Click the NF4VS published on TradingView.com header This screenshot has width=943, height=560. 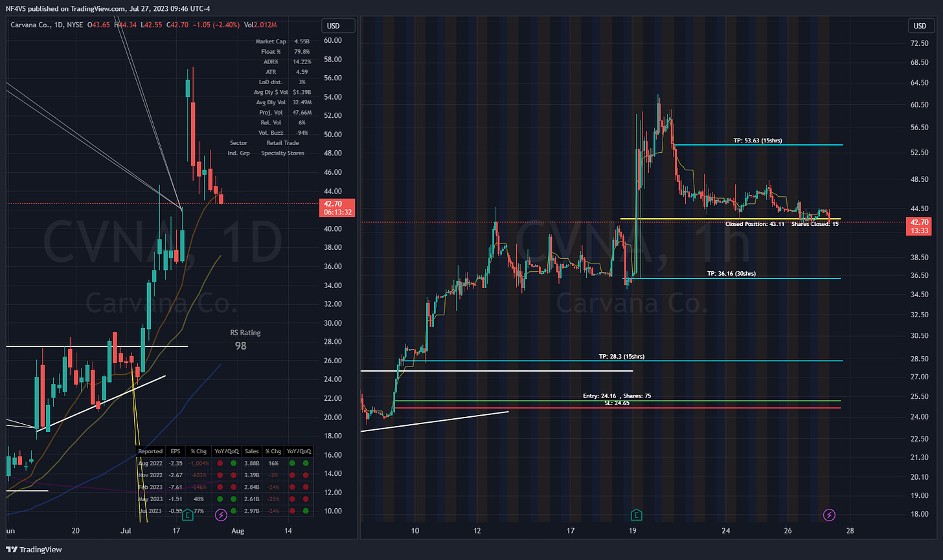point(107,8)
